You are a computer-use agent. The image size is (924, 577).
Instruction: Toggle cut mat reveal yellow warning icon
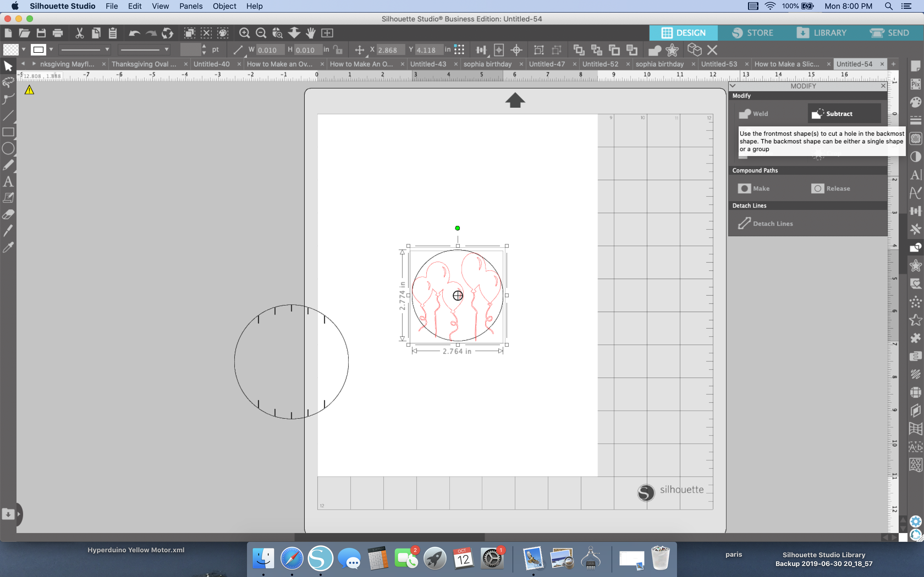(29, 90)
